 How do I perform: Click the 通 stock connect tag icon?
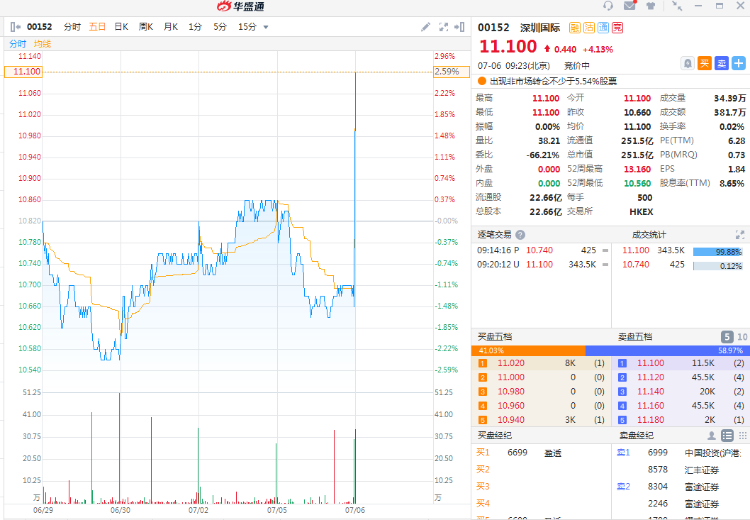(603, 28)
